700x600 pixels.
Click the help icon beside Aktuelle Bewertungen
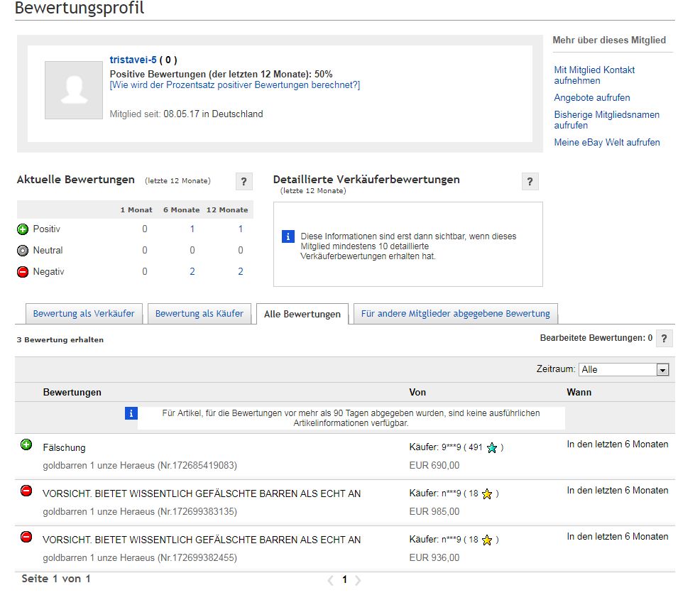pyautogui.click(x=244, y=182)
